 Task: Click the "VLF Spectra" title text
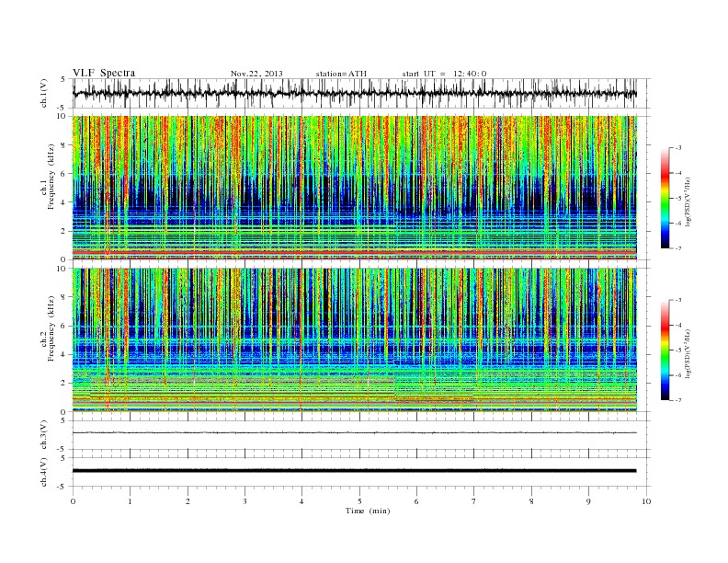tap(104, 73)
